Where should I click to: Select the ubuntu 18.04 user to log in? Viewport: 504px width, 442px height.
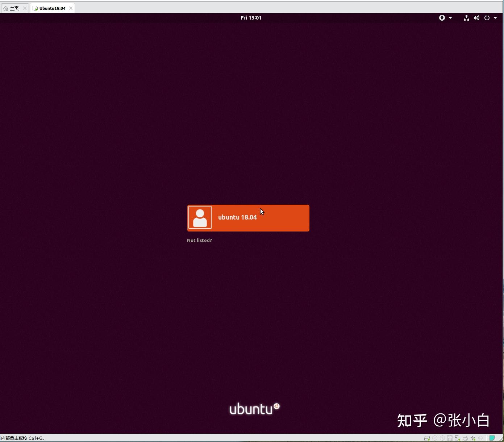click(x=248, y=218)
